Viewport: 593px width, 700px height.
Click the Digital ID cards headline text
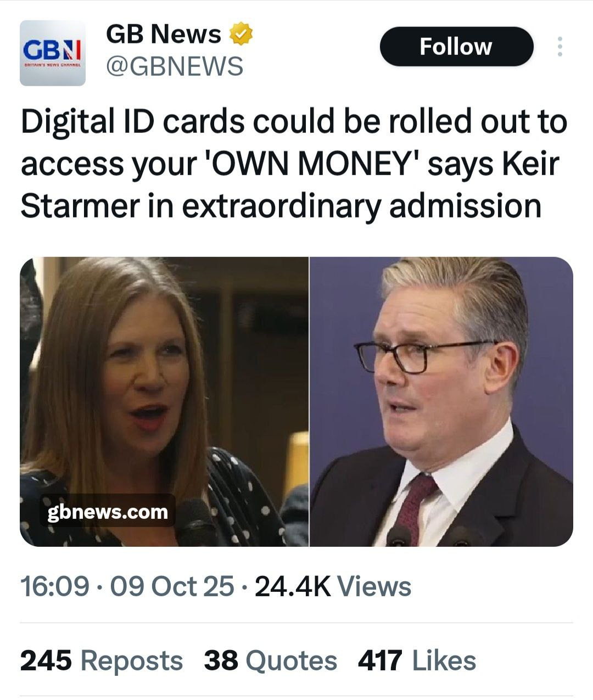tap(294, 164)
